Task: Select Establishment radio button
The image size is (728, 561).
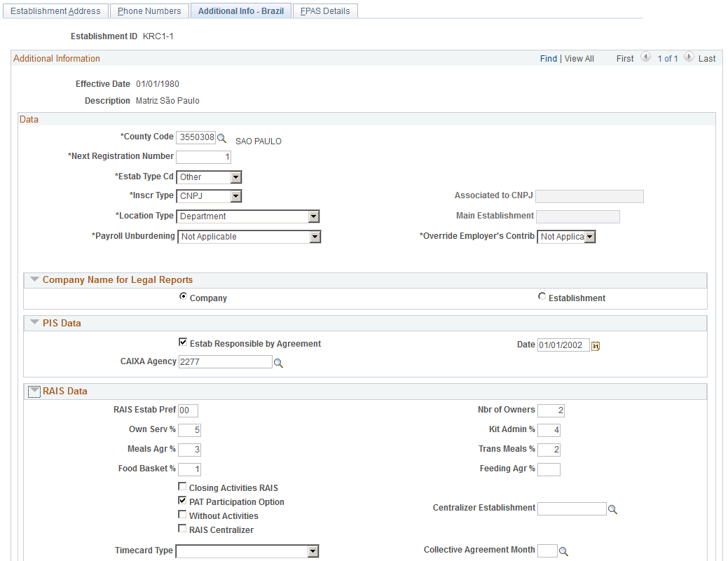Action: click(542, 296)
